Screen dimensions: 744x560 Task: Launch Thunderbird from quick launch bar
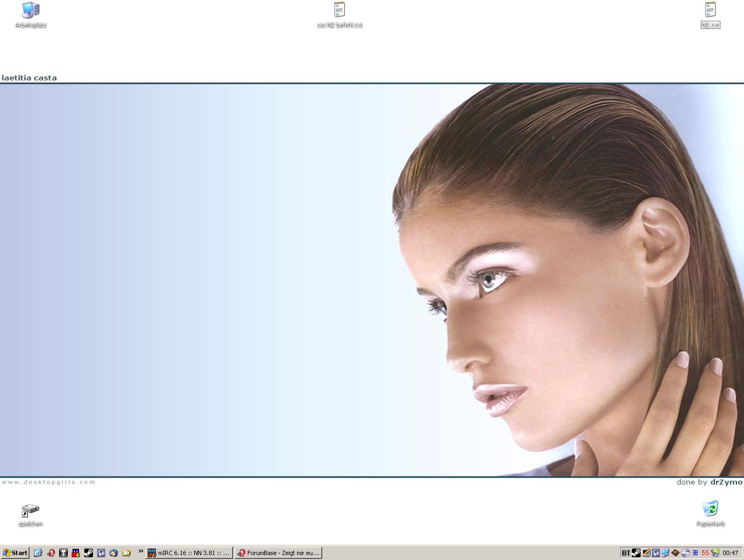tap(114, 553)
